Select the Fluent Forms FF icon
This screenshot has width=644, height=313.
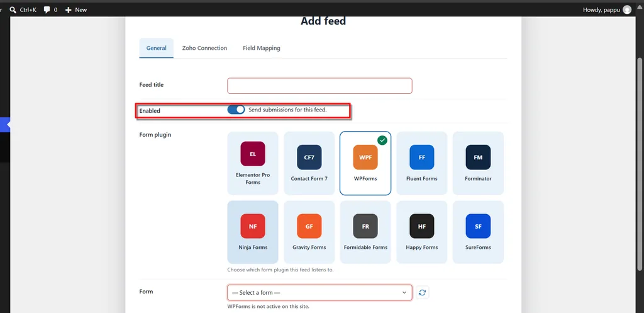click(422, 157)
